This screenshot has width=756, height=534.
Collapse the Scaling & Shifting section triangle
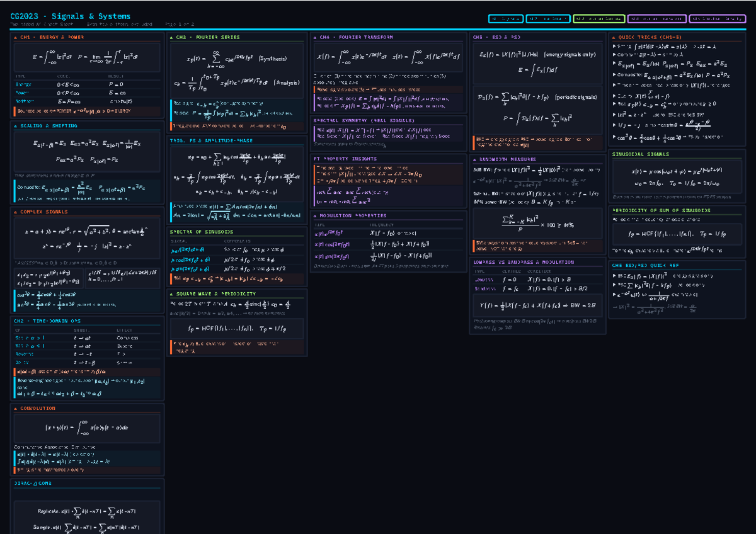point(16,126)
